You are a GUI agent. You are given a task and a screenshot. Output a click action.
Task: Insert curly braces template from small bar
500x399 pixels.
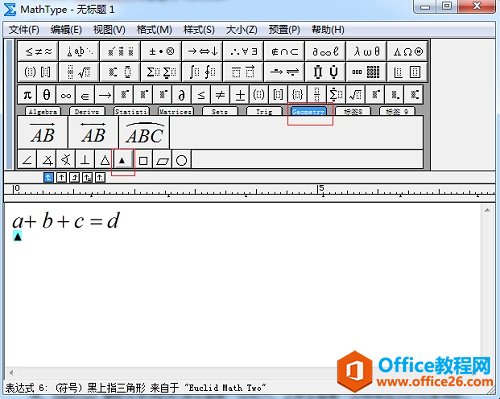pos(298,95)
